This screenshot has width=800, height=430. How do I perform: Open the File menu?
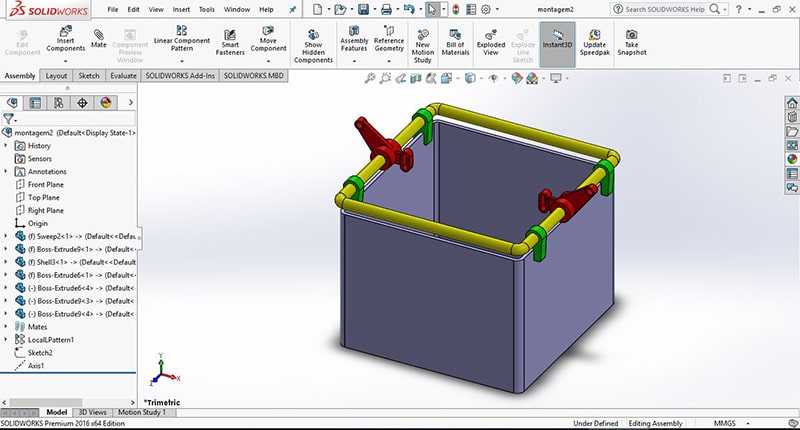point(113,9)
